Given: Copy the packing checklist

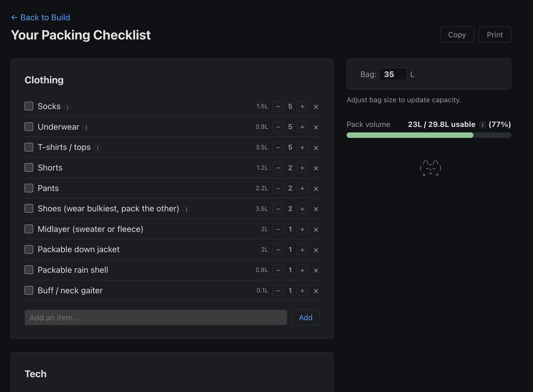Looking at the screenshot, I should pos(457,35).
